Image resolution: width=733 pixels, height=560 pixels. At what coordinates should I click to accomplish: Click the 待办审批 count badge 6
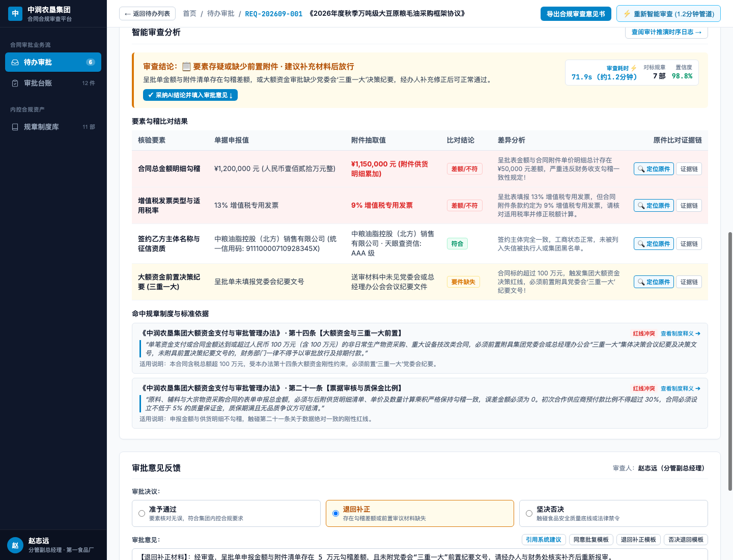pos(91,62)
